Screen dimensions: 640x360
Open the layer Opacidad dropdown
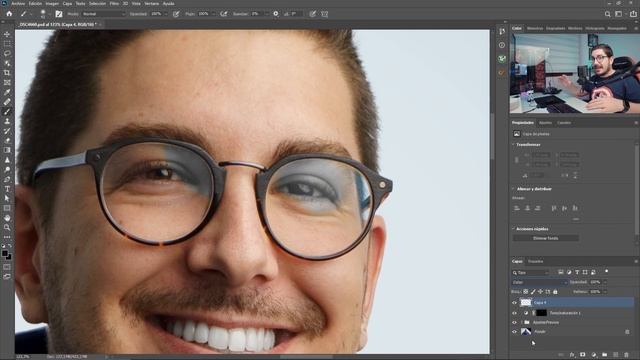[x=604, y=282]
